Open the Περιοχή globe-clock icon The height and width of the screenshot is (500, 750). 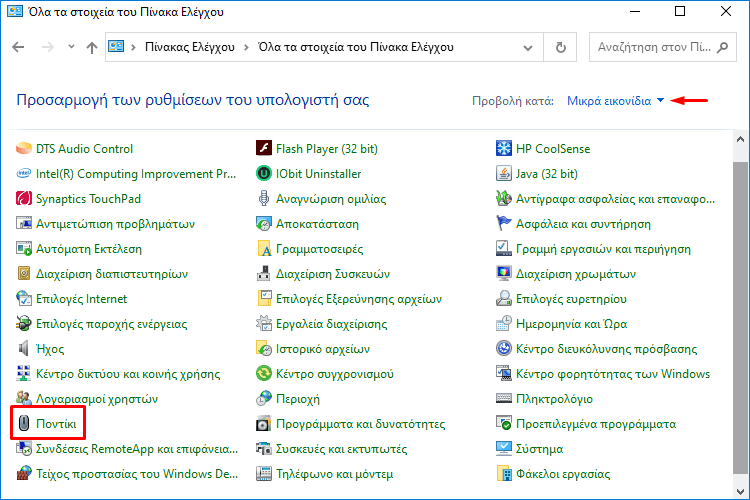click(264, 399)
